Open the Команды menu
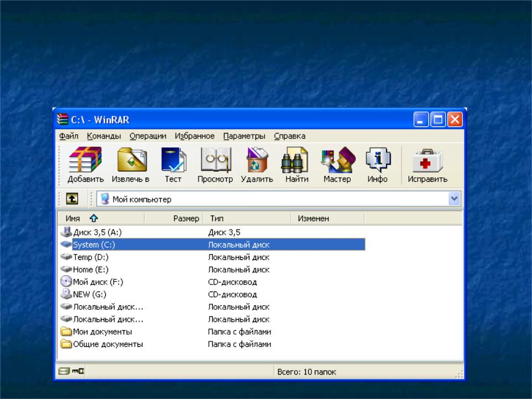This screenshot has height=399, width=532. point(104,136)
